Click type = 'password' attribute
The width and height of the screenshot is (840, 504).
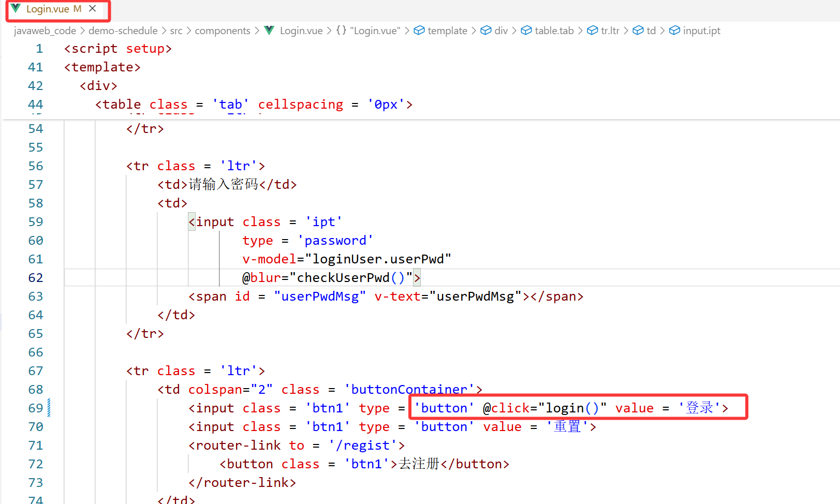pyautogui.click(x=307, y=241)
